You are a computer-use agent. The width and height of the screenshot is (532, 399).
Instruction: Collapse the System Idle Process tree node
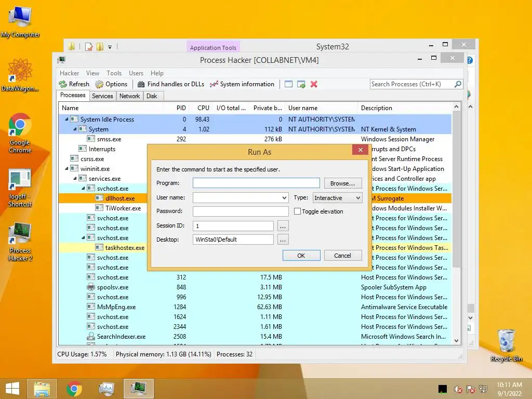click(x=67, y=119)
